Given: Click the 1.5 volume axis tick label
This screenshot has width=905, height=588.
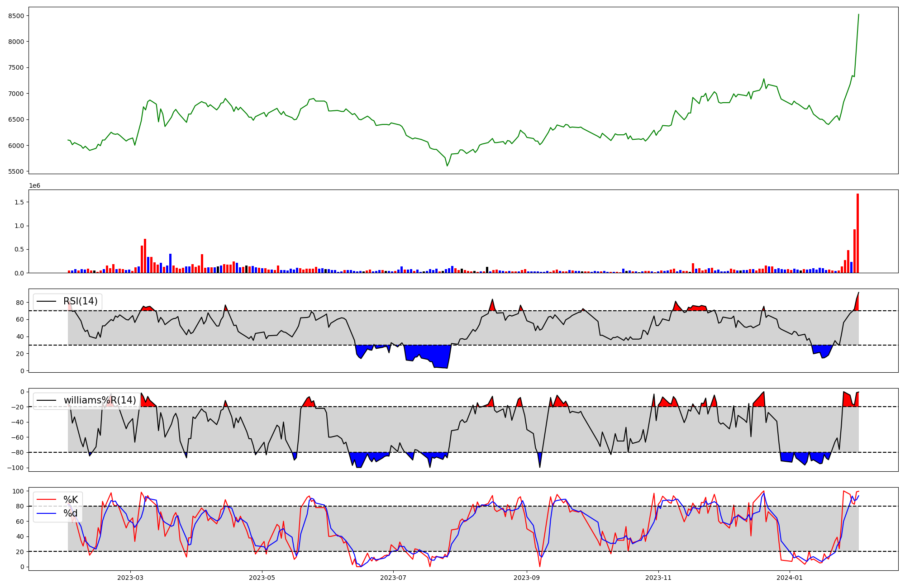Looking at the screenshot, I should click(19, 202).
